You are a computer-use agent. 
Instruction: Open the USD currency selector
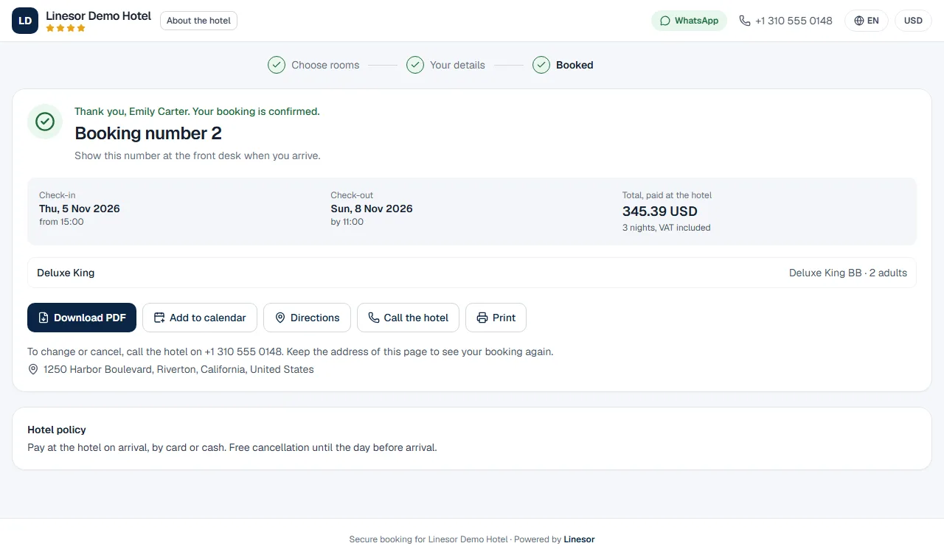click(x=913, y=21)
